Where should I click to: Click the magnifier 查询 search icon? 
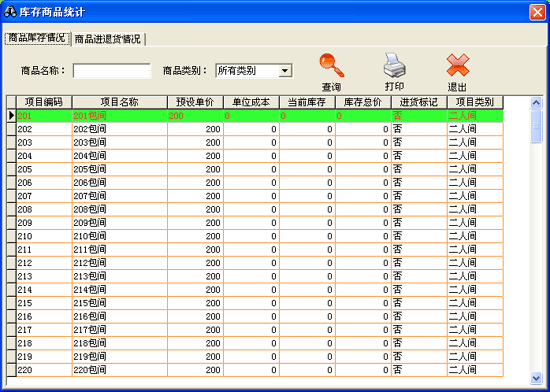coord(331,65)
